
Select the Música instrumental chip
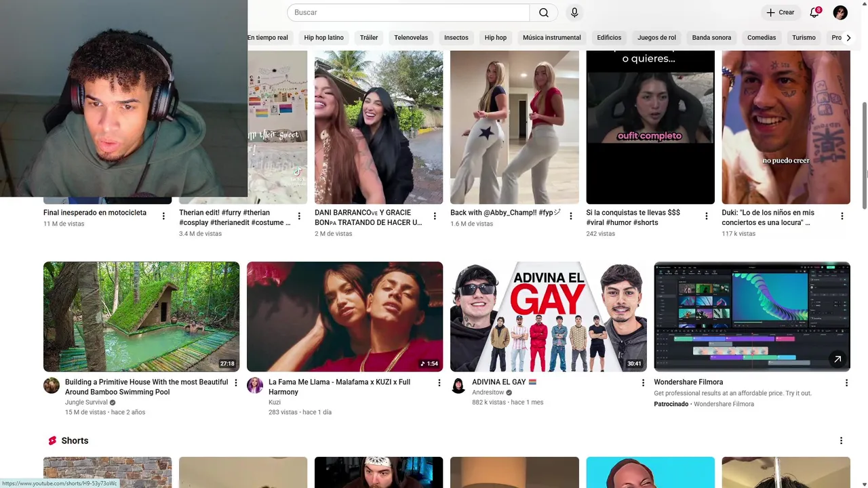pos(552,37)
